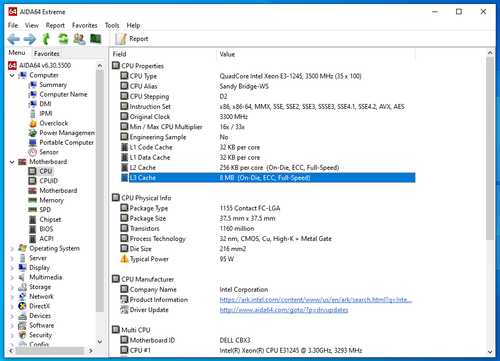Click the Security shield icon
Screen dimensions: 500x361
click(x=22, y=335)
